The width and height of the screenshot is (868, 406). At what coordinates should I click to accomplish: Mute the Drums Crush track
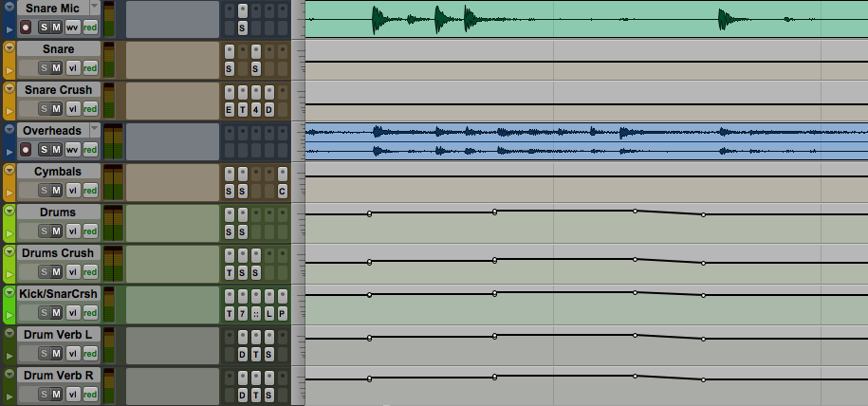point(56,271)
